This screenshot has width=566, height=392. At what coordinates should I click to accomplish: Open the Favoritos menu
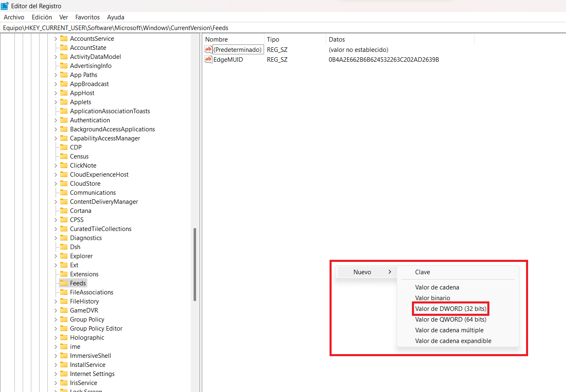[87, 17]
